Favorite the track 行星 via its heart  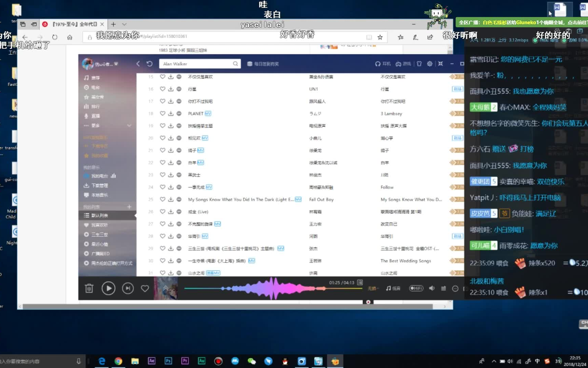click(x=162, y=89)
